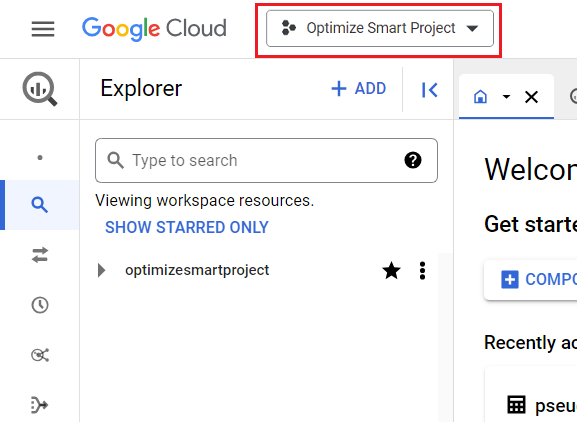577x422 pixels.
Task: Open optimizesmartproject more actions menu
Action: pyautogui.click(x=422, y=271)
